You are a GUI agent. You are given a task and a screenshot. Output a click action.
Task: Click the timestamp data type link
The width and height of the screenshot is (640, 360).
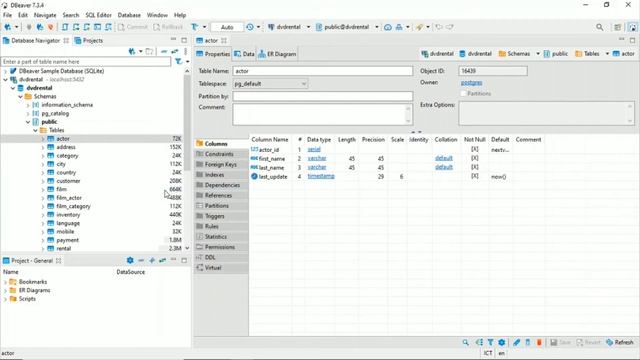321,176
